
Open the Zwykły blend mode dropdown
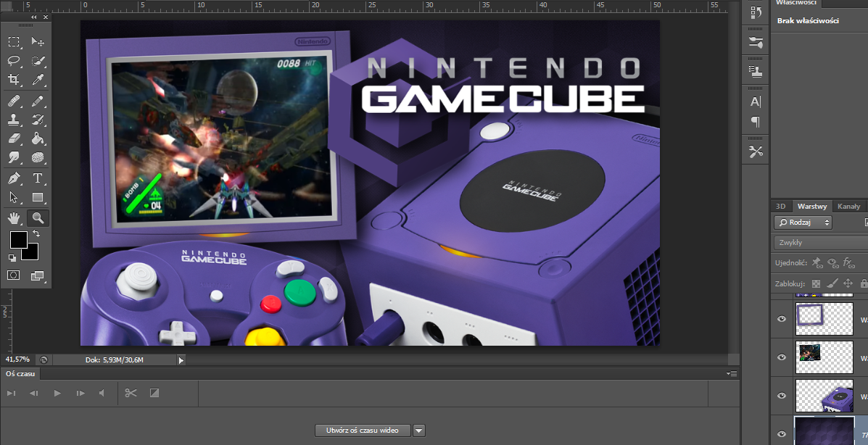821,242
